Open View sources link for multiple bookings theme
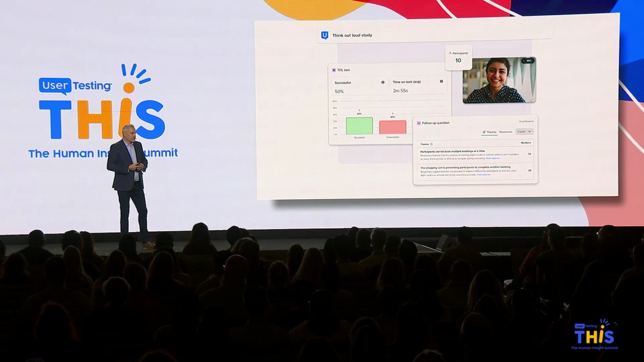The image size is (644, 362). (x=493, y=158)
